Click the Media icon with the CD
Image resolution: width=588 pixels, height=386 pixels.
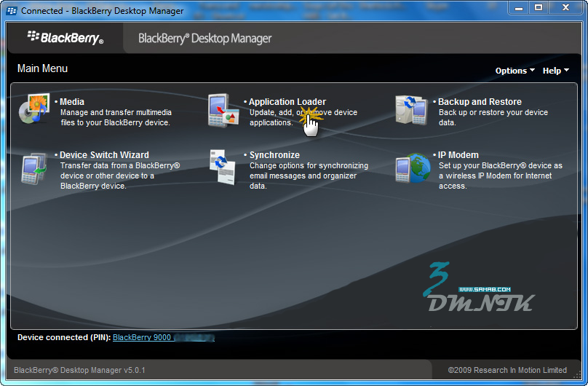pyautogui.click(x=34, y=110)
